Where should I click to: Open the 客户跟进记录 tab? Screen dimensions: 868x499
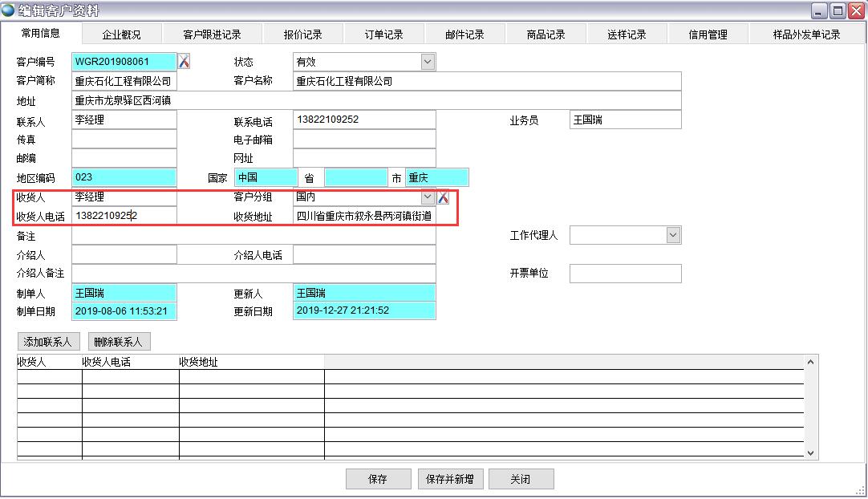pyautogui.click(x=212, y=34)
